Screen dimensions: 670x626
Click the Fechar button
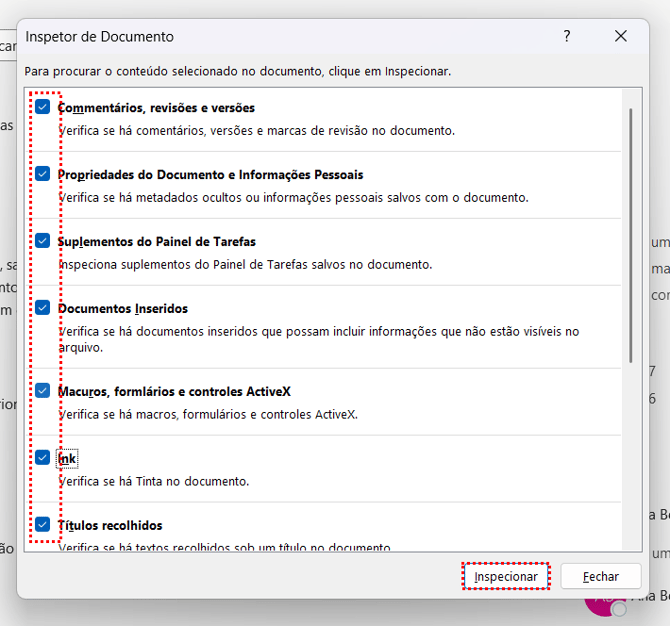click(x=600, y=576)
